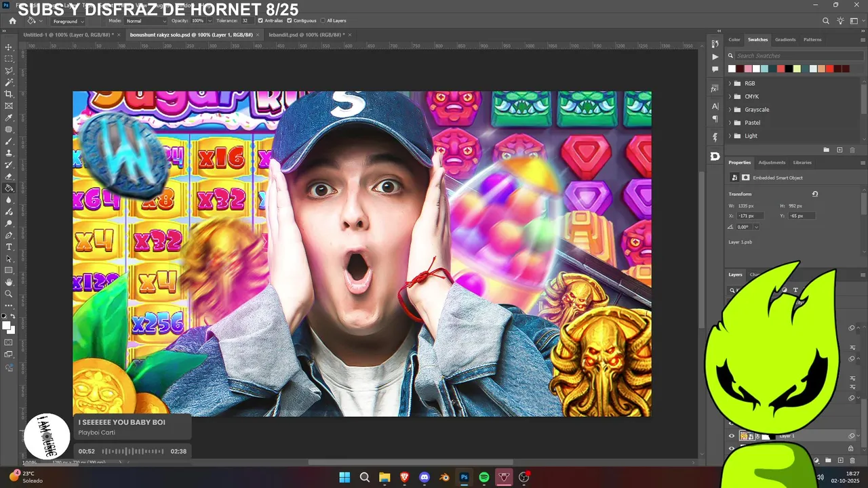
Task: Select the Pen tool
Action: click(x=9, y=235)
